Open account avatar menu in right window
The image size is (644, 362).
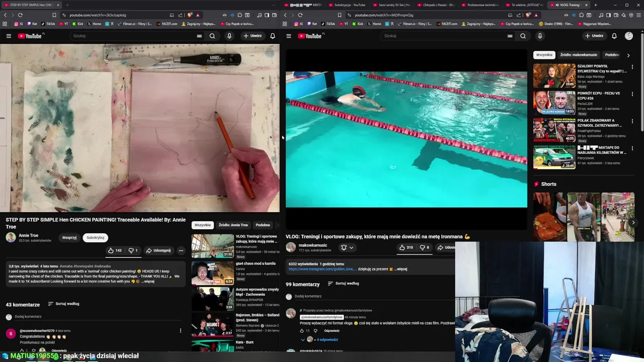point(629,36)
